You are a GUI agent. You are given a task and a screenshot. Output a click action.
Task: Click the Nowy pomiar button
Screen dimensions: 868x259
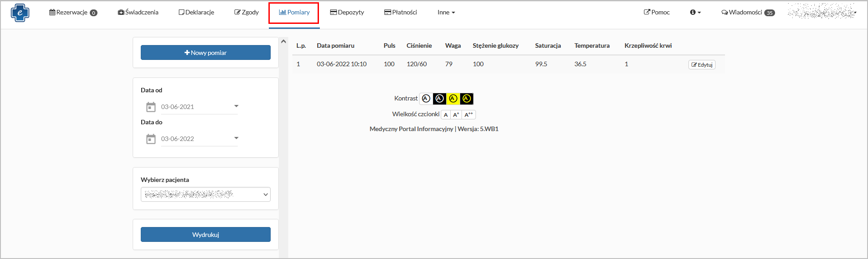pyautogui.click(x=206, y=53)
